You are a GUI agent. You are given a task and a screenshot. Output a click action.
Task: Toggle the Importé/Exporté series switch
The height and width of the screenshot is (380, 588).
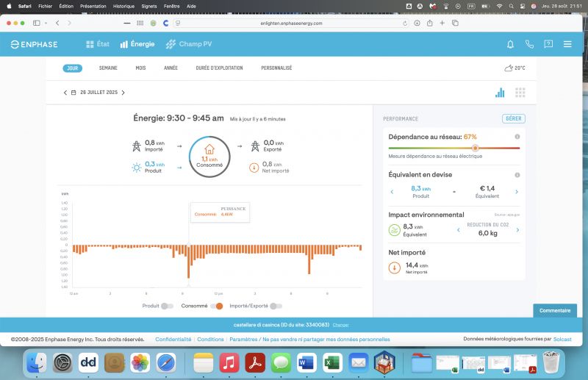point(276,306)
